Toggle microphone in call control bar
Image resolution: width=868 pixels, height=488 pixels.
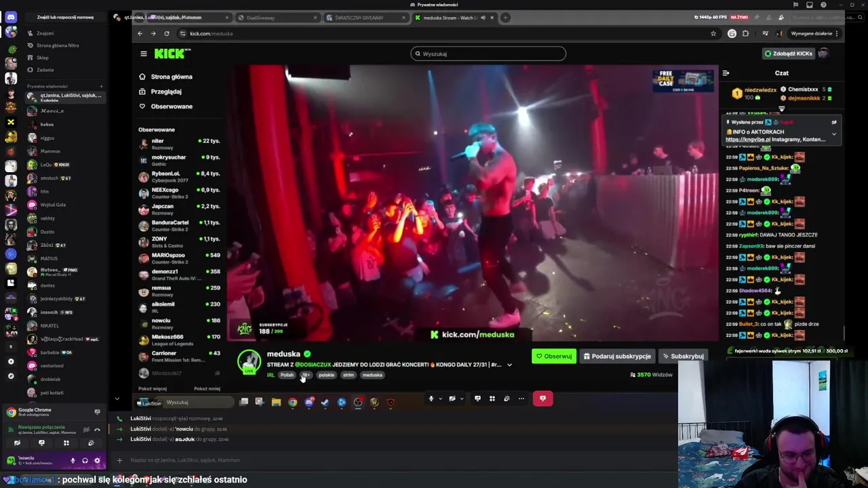(431, 399)
